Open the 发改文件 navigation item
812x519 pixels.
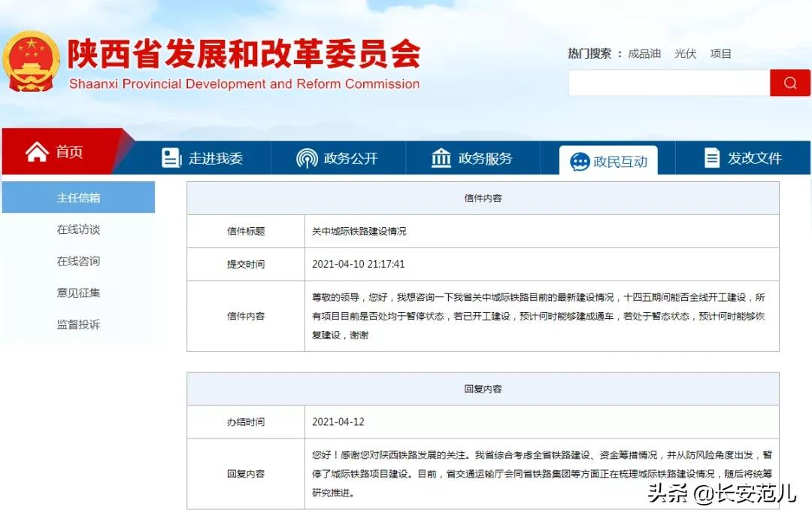point(743,158)
